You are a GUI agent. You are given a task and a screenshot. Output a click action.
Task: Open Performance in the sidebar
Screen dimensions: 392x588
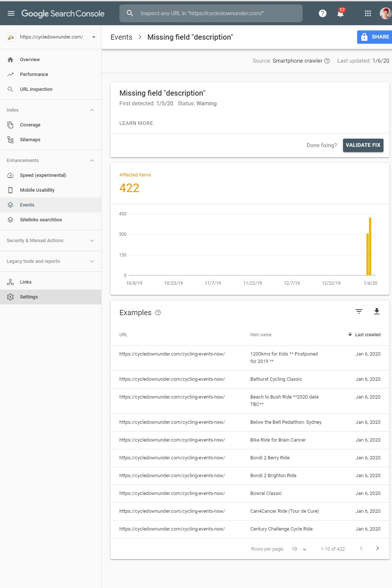[34, 75]
